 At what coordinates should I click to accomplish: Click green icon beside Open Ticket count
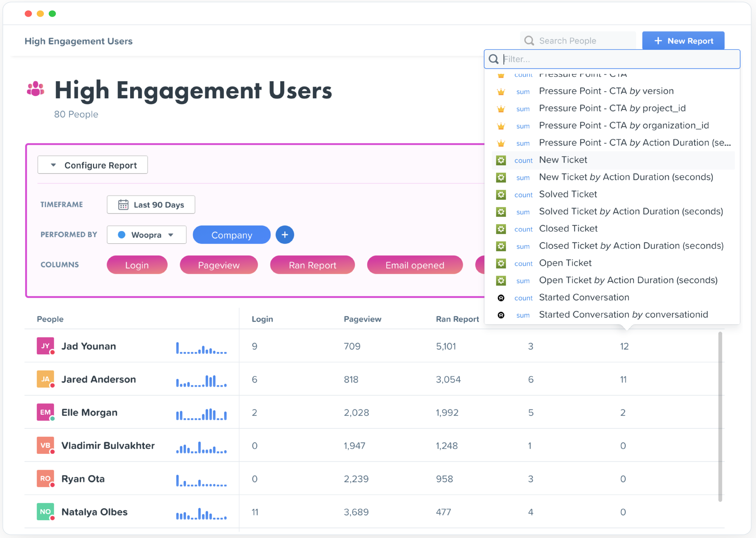[501, 264]
